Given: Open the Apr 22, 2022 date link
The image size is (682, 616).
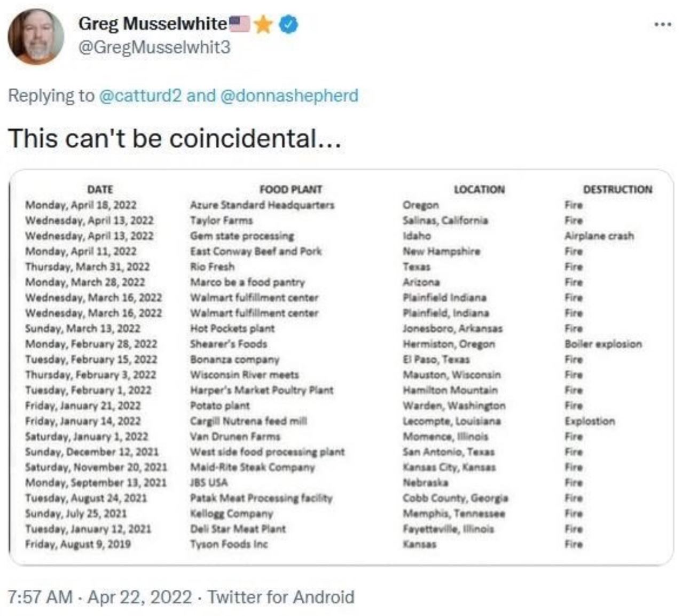Looking at the screenshot, I should (139, 597).
